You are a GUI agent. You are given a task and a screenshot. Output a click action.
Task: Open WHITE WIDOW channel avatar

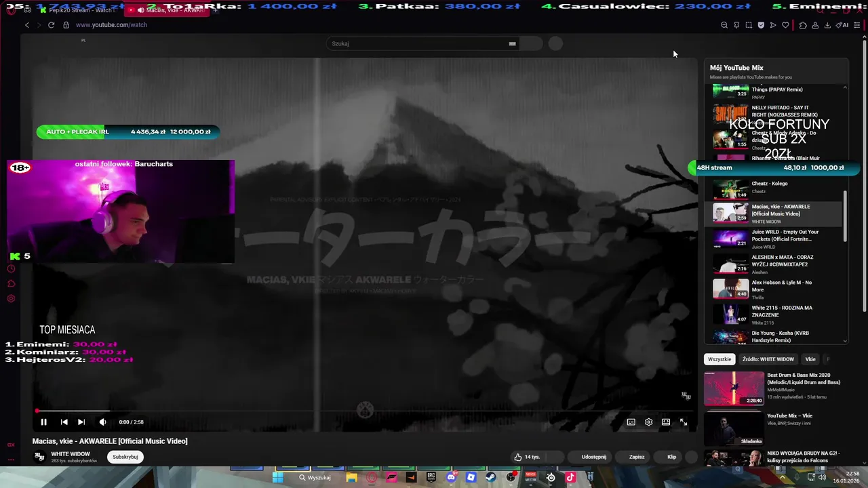39,457
